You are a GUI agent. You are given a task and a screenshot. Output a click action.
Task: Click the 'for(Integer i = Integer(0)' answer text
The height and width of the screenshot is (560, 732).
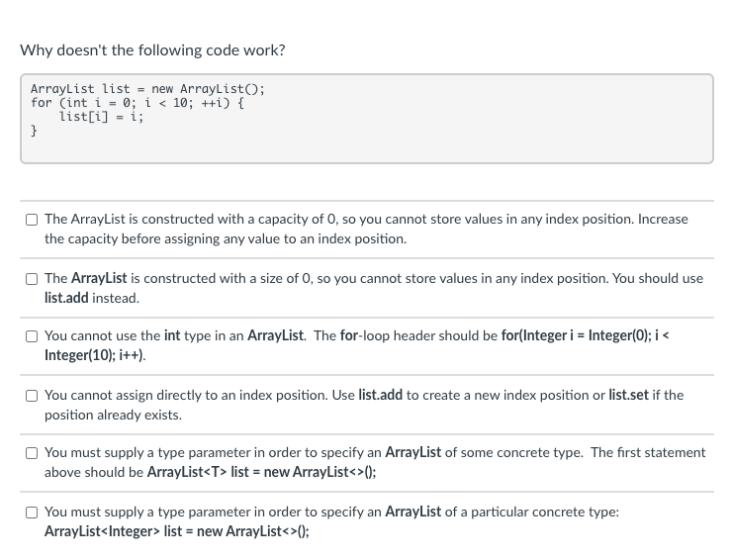[x=357, y=345]
